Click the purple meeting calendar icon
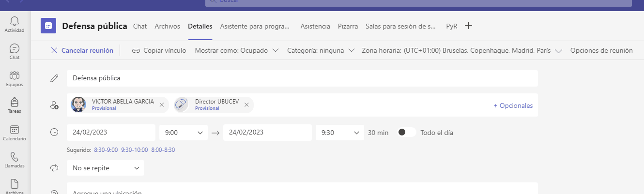Image resolution: width=644 pixels, height=194 pixels. [48, 26]
